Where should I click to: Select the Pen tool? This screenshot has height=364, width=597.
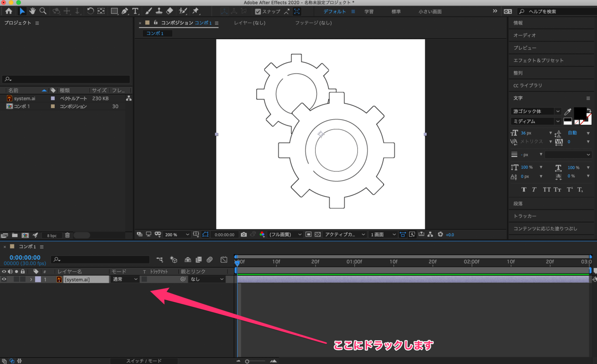(x=124, y=11)
